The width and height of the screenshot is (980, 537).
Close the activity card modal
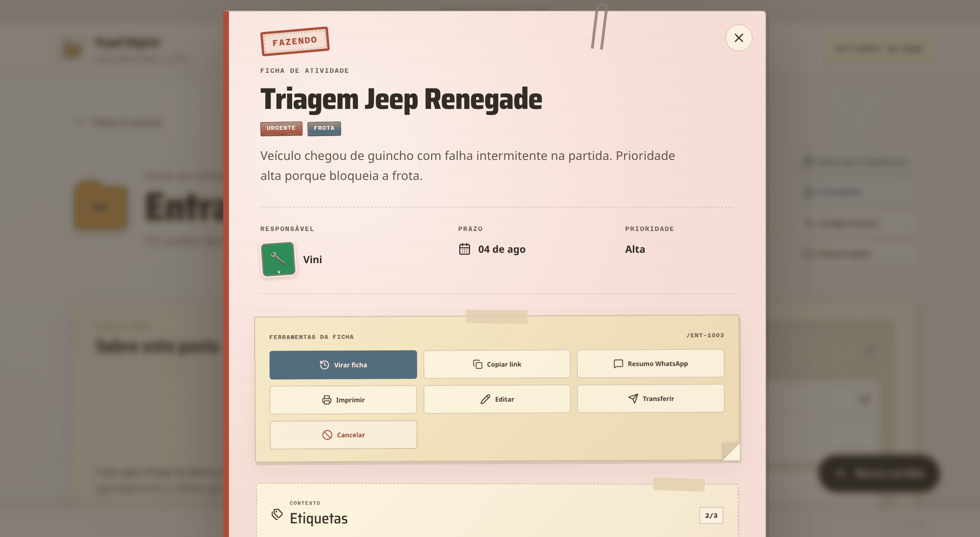coord(739,38)
